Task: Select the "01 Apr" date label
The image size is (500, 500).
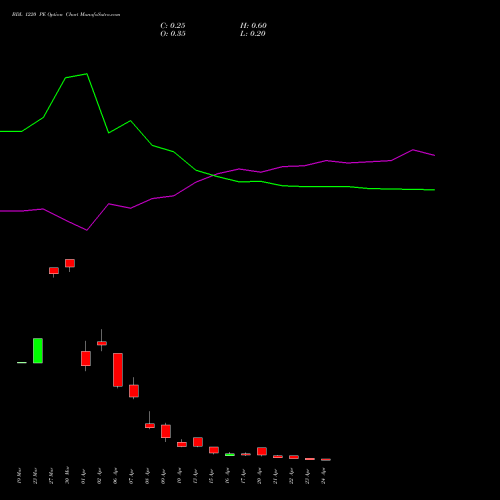Action: (83, 476)
